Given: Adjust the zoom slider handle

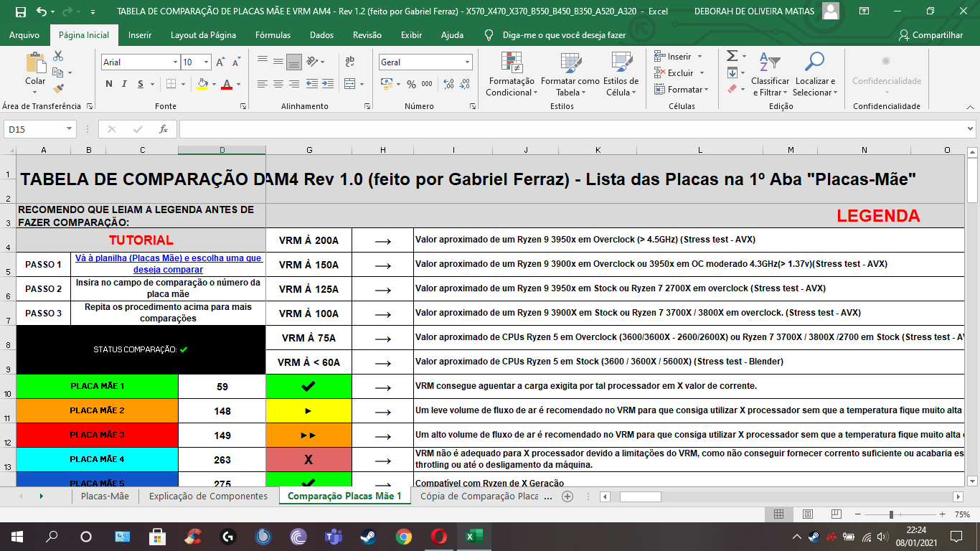Looking at the screenshot, I should click(891, 514).
